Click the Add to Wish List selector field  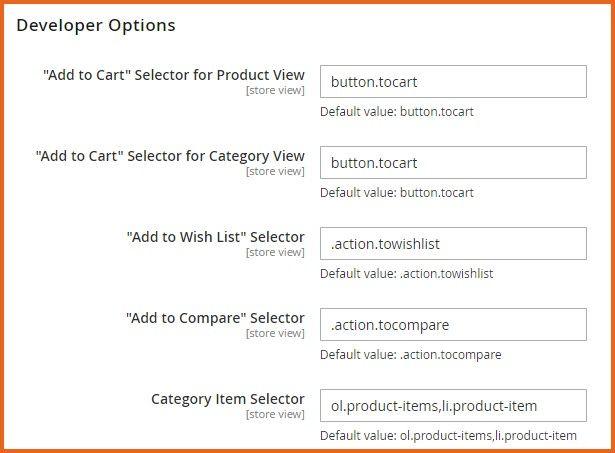[x=452, y=244]
